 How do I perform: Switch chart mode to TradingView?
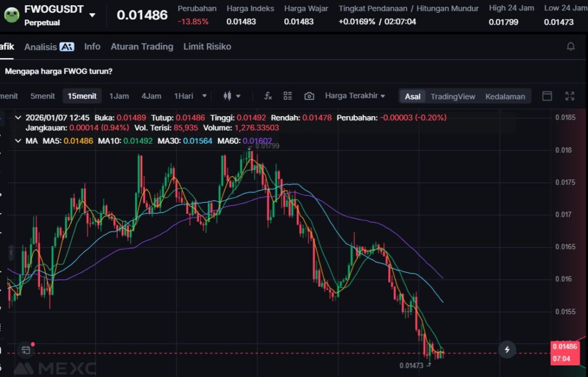[452, 97]
